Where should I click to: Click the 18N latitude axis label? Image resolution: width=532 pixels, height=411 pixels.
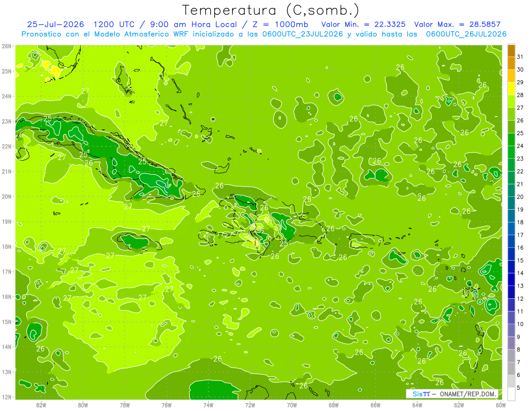[6, 247]
